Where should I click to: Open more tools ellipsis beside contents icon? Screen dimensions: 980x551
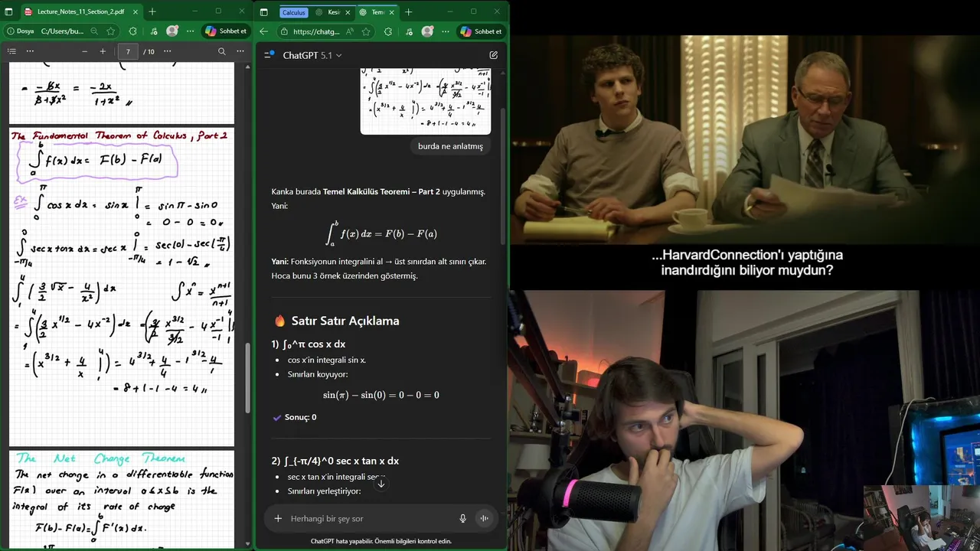[30, 51]
